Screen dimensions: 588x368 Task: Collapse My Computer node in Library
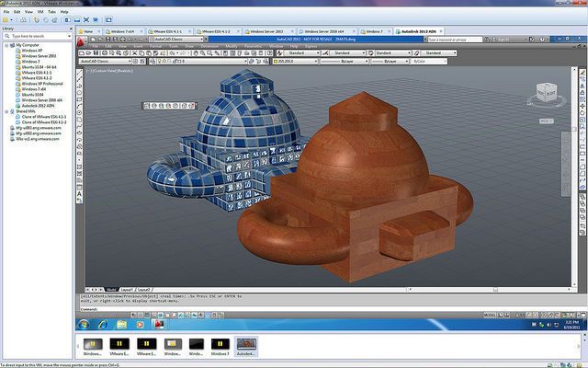tap(6, 45)
